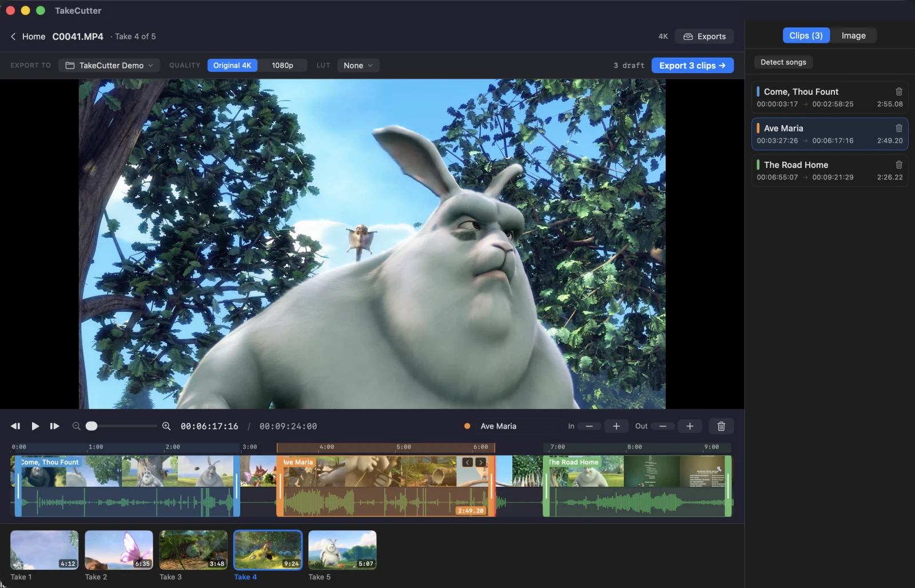Select Original 4K quality
Image resolution: width=915 pixels, height=588 pixels.
[x=232, y=66]
